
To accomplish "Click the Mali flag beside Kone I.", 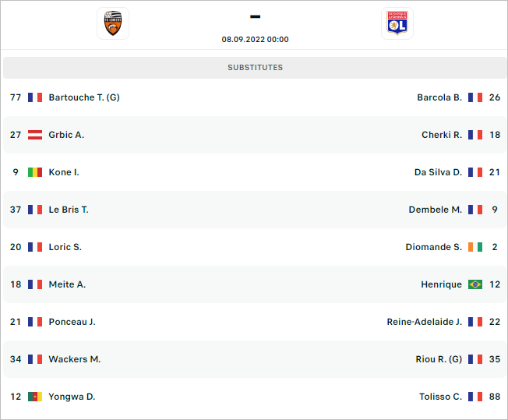I will [x=35, y=172].
